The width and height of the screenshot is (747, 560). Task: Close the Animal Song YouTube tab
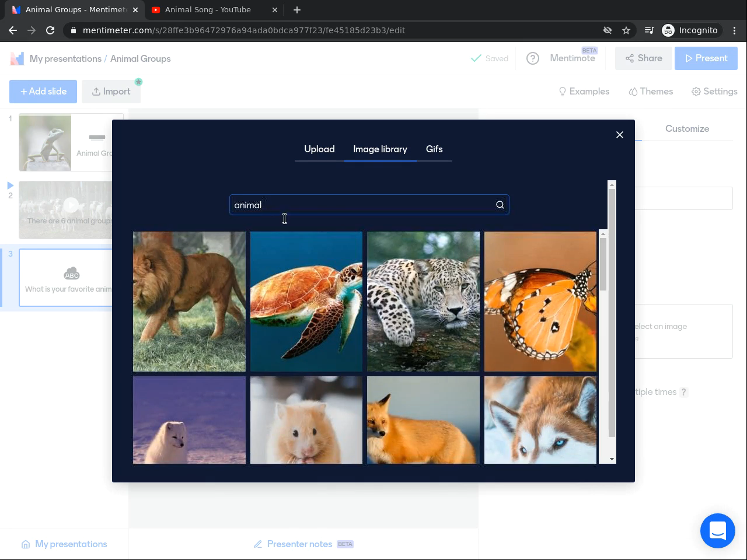pyautogui.click(x=275, y=10)
